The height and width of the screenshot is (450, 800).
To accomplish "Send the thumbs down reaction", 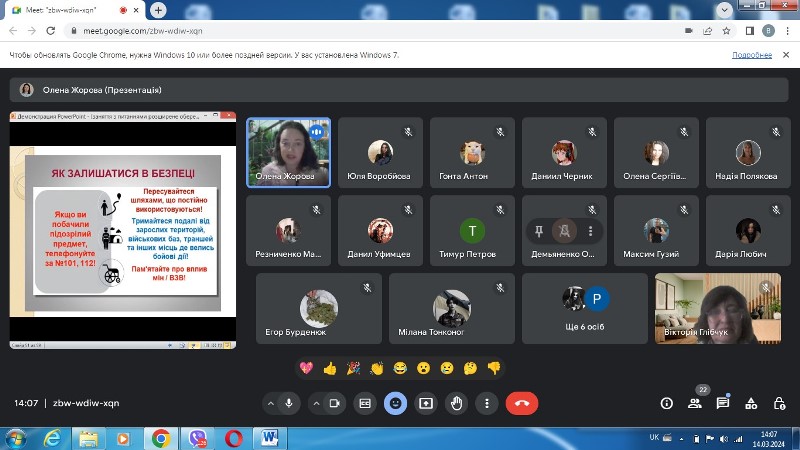I will pos(494,368).
